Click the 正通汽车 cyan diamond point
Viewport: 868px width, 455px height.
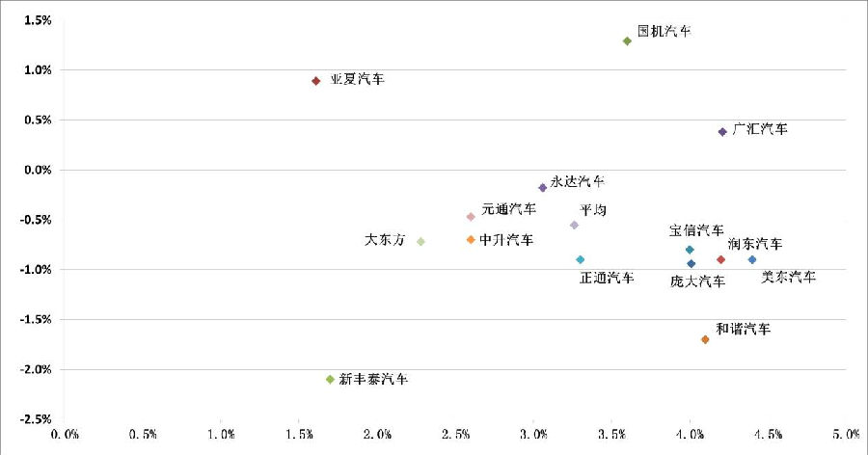click(x=580, y=260)
